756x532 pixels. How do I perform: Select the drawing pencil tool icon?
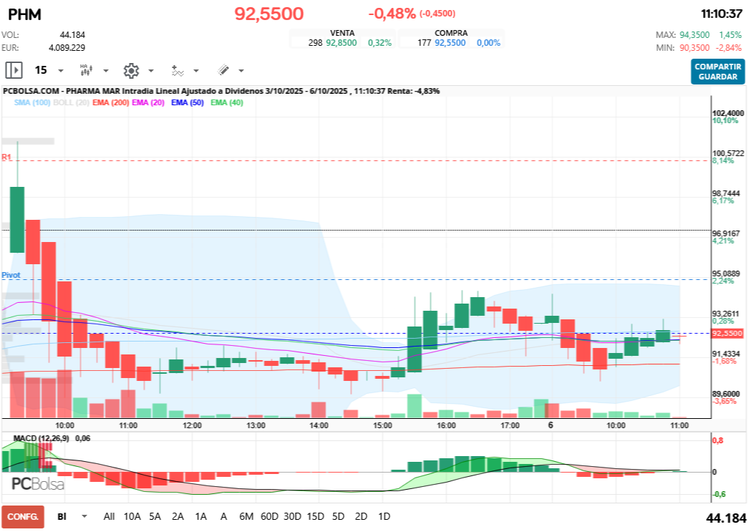point(223,70)
